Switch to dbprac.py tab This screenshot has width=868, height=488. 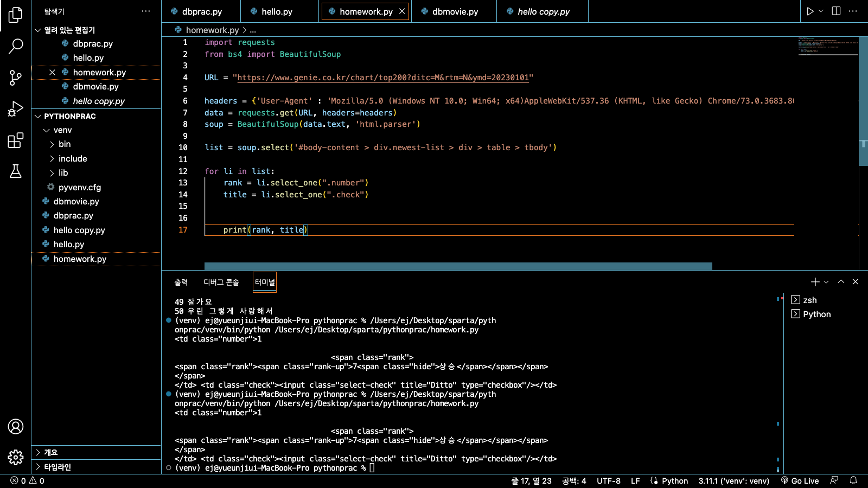click(201, 11)
